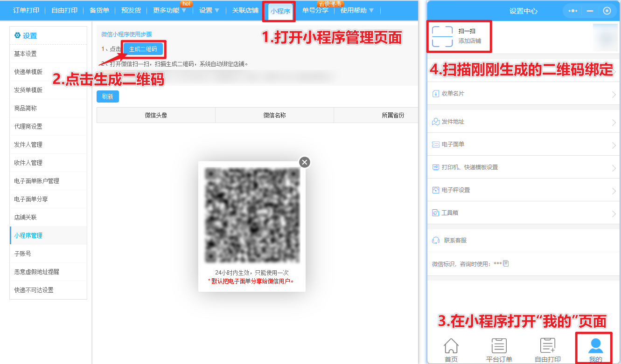621x364 pixels.
Task: Open 恶意虚假地址提醒 in the sidebar
Action: point(48,272)
